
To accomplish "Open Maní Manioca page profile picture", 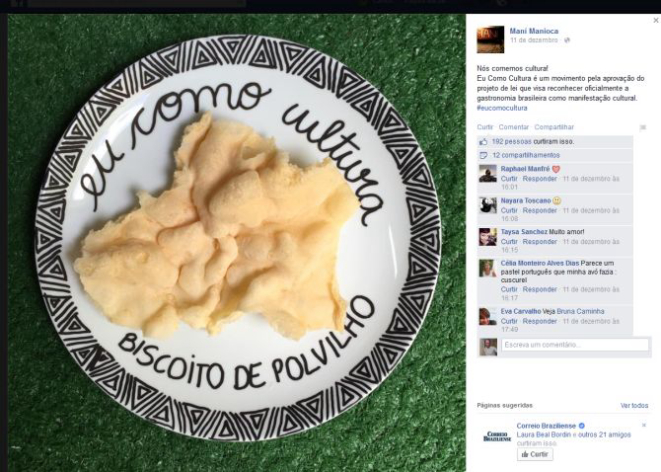I will coord(490,40).
